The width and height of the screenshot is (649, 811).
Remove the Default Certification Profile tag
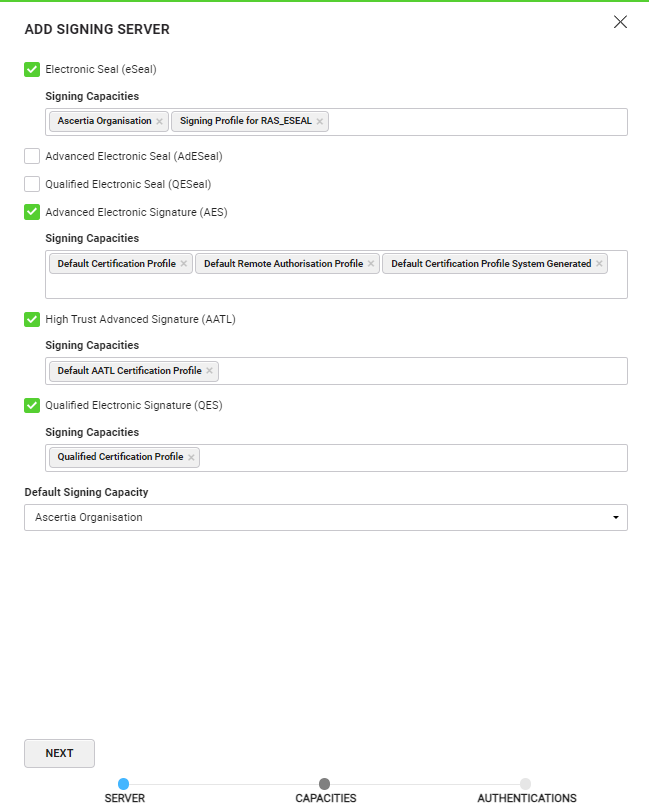coord(183,264)
